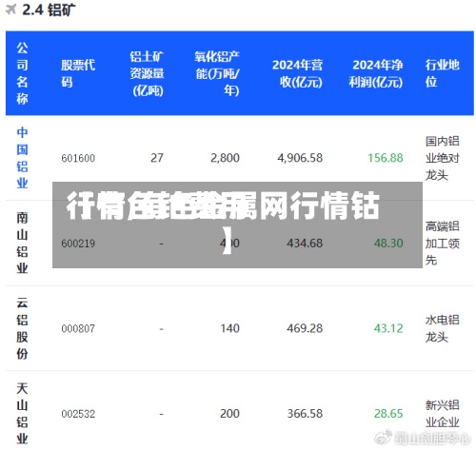The height and width of the screenshot is (450, 476).
Task: Click the dash in 云铝股份 resource column
Action: 161,329
